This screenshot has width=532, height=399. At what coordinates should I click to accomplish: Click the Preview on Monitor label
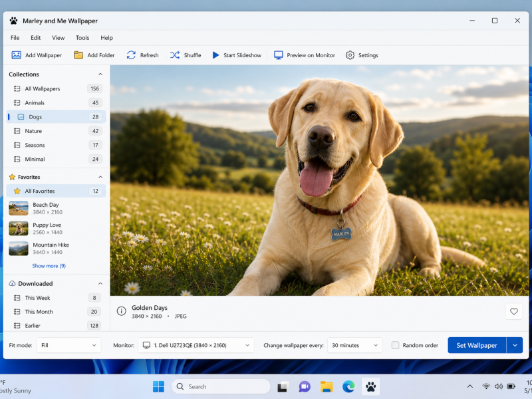(311, 55)
